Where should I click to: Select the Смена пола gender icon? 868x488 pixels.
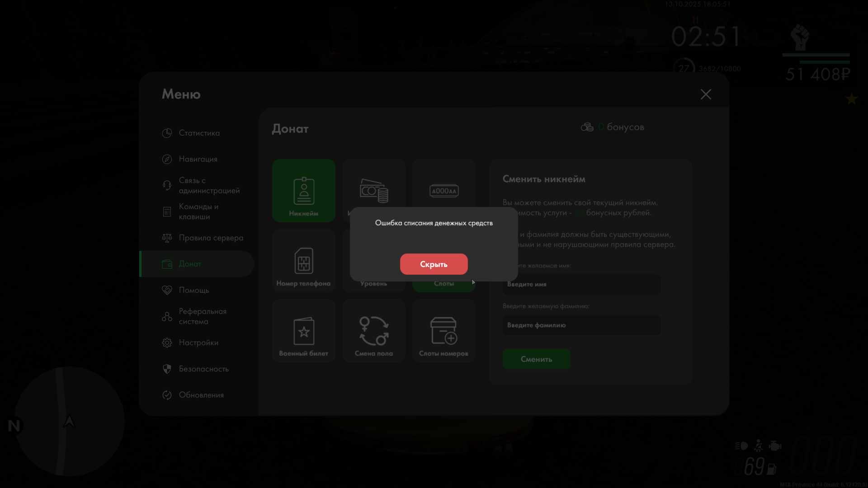tap(373, 331)
